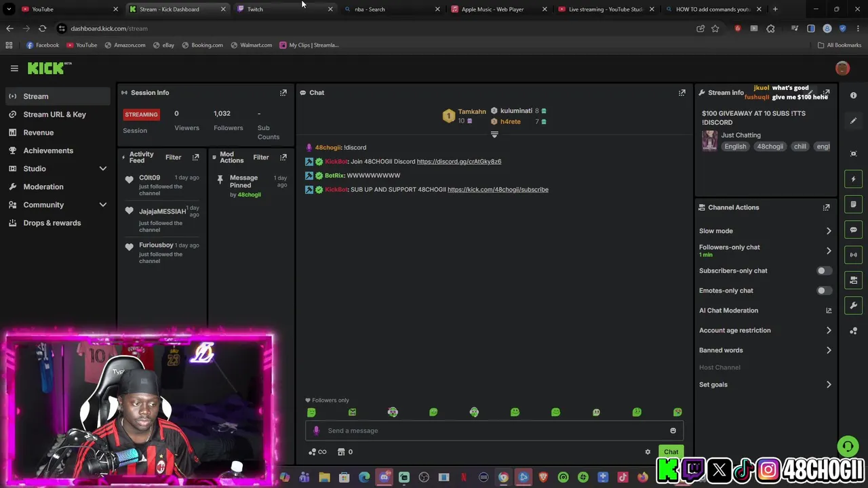Click the 48chogii tag in Stream info
This screenshot has height=488, width=868.
click(x=770, y=146)
